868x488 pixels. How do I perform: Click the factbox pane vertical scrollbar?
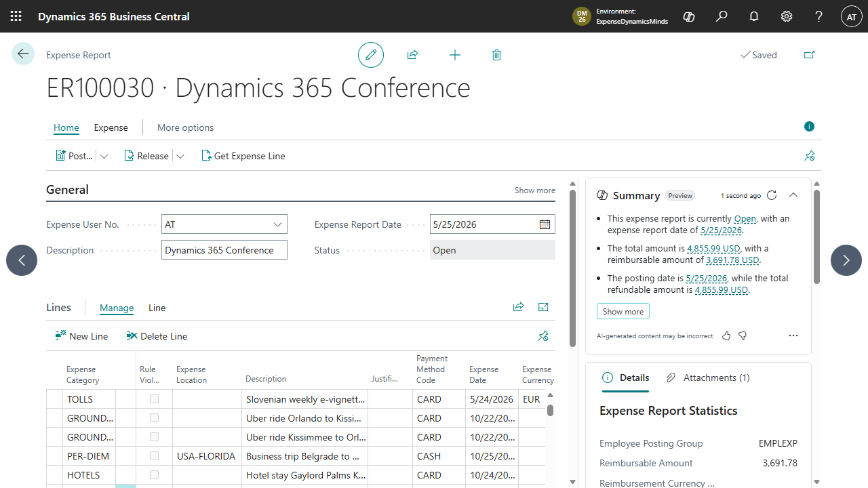(x=816, y=237)
